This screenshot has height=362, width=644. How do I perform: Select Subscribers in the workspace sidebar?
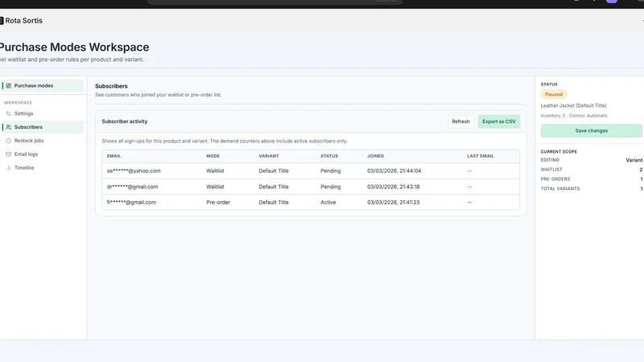43,127
